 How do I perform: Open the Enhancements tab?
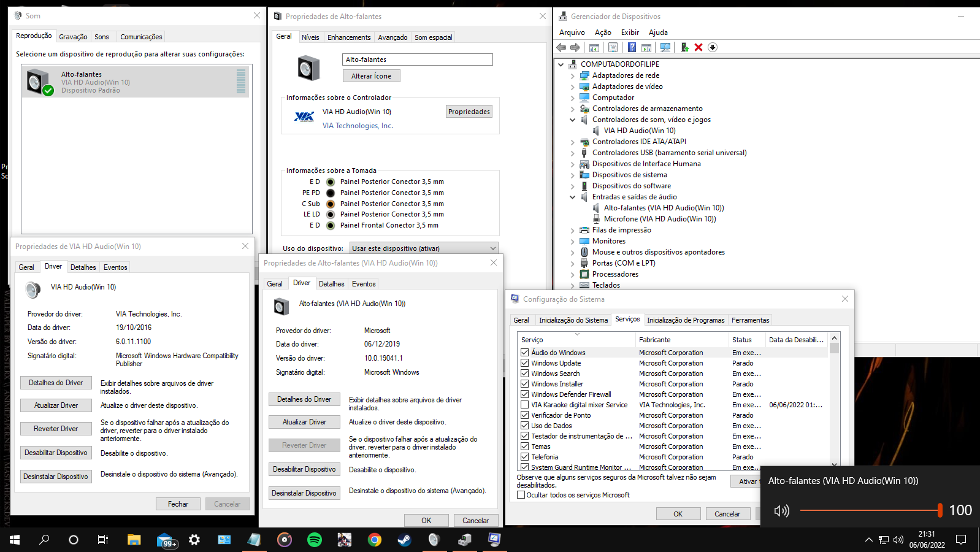click(x=349, y=37)
